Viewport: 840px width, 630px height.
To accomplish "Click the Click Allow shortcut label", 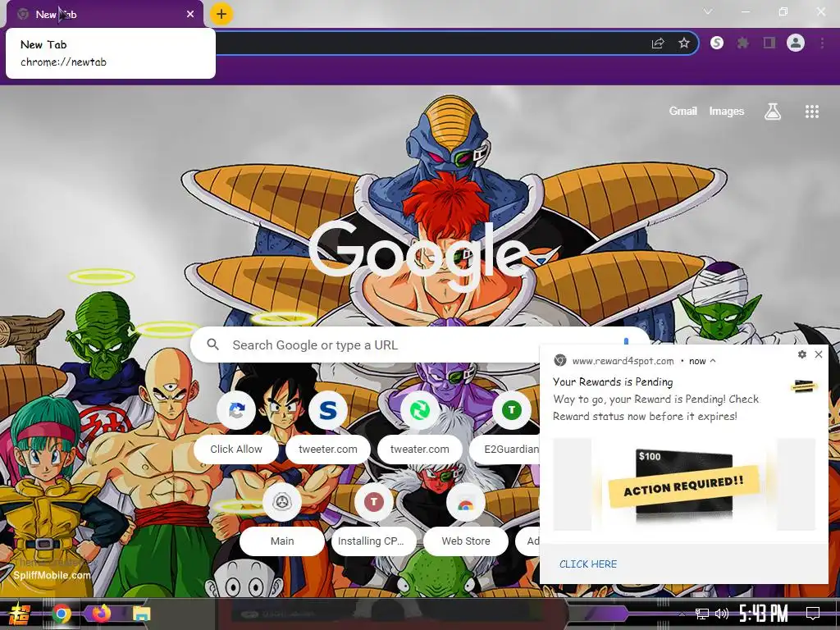I will (x=236, y=449).
